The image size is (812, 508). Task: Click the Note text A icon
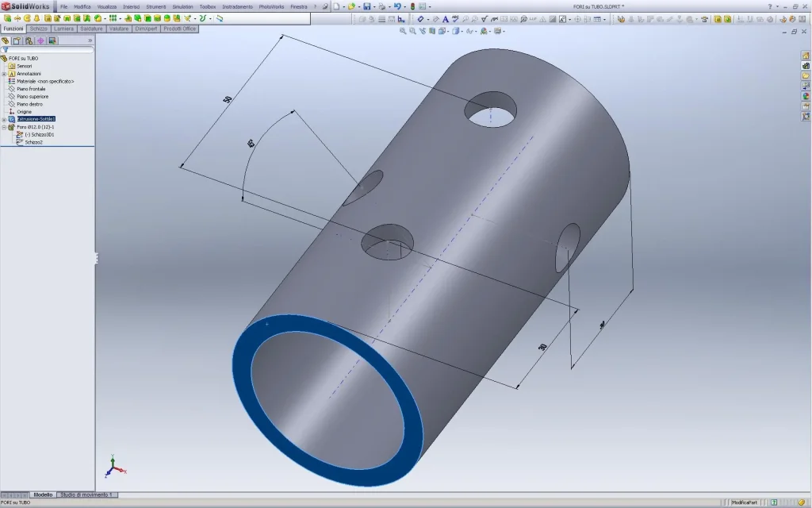click(446, 19)
